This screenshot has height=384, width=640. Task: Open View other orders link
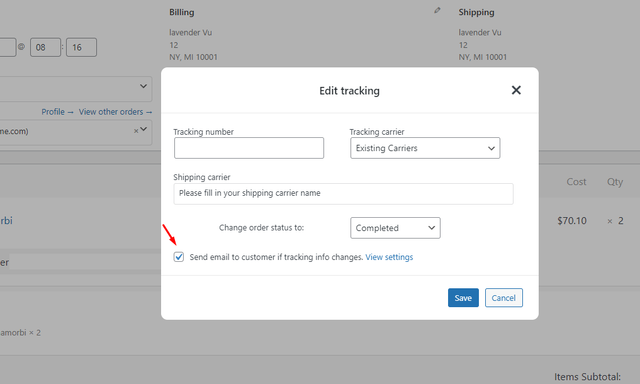[x=116, y=112]
